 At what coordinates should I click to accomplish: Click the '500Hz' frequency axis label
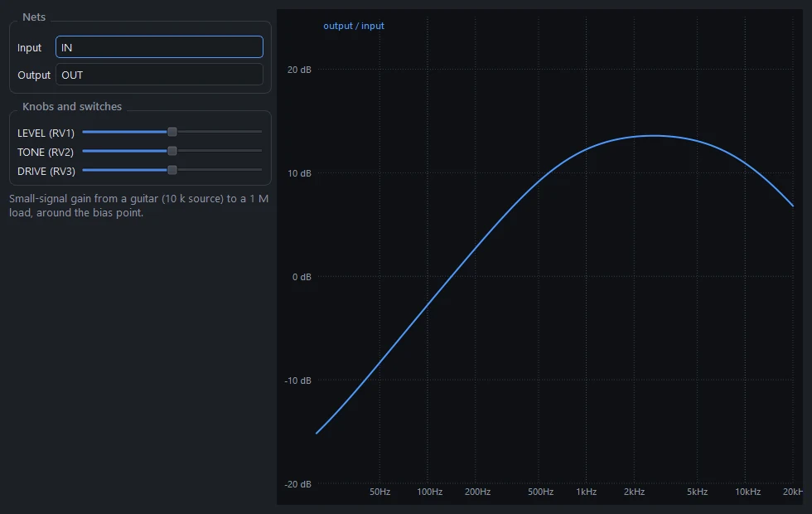tap(540, 492)
